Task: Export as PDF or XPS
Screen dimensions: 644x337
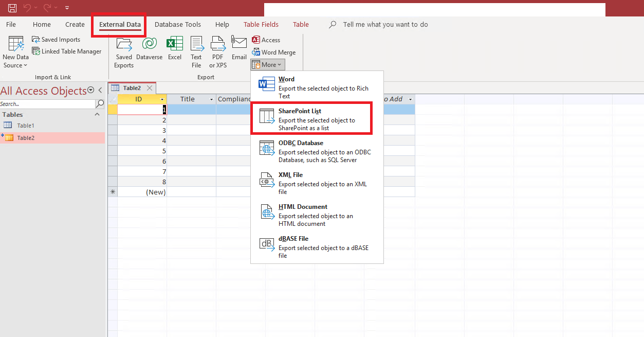Action: (x=218, y=52)
